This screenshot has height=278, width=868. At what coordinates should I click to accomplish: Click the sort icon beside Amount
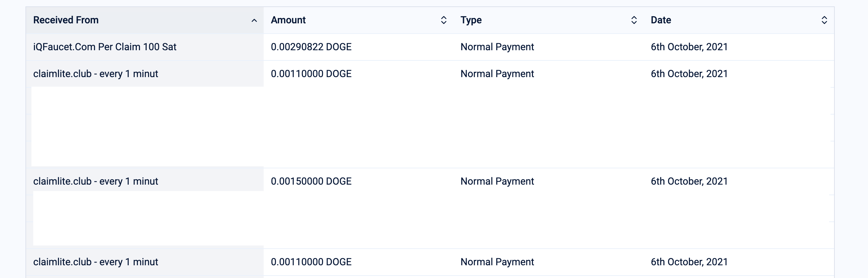coord(444,20)
